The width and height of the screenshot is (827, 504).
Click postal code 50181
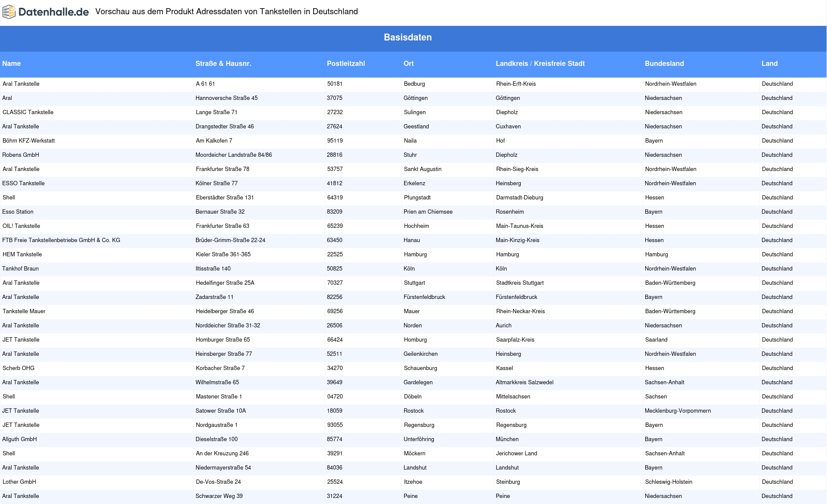335,84
